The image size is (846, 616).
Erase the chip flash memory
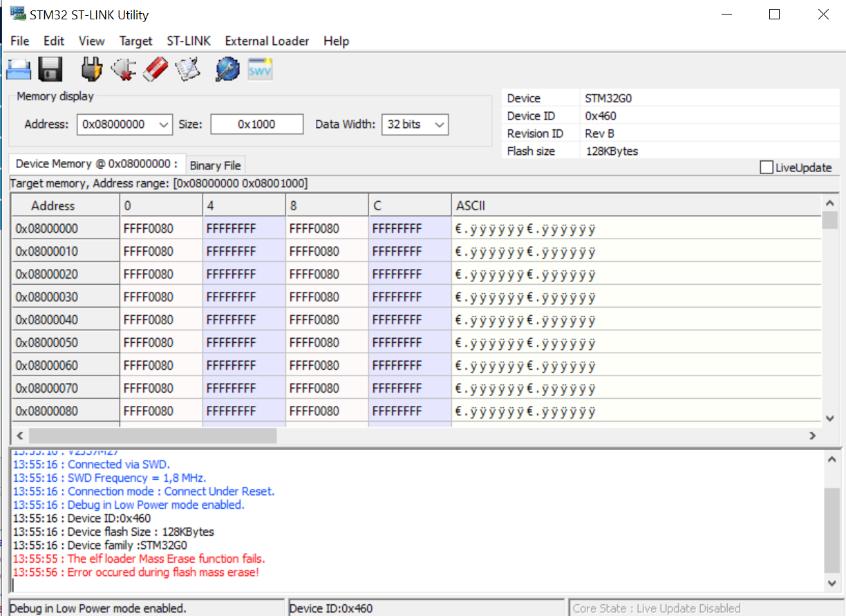(x=155, y=68)
